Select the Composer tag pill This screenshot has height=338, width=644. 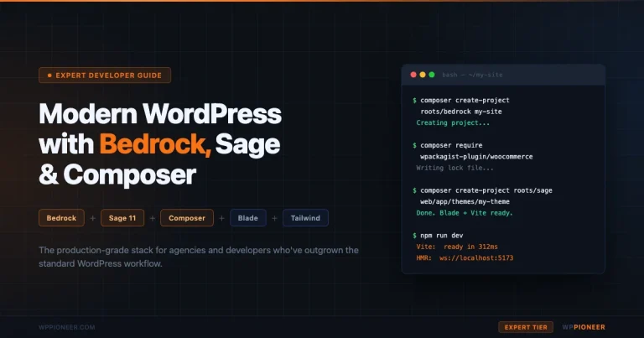pos(187,218)
